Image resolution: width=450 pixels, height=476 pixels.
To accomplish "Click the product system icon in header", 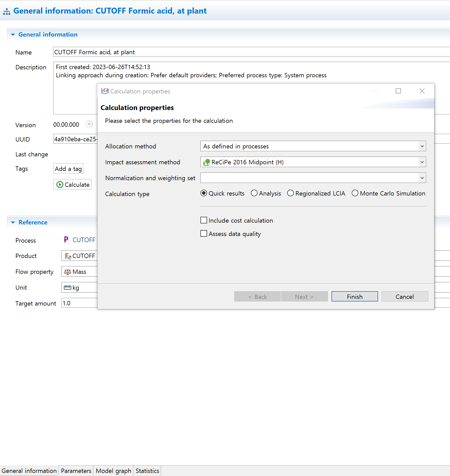I will click(7, 12).
